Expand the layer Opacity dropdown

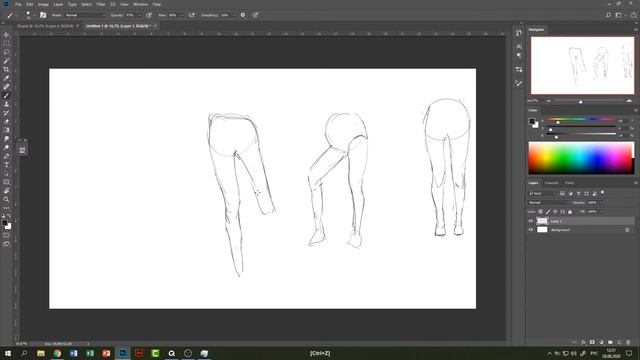pos(600,202)
